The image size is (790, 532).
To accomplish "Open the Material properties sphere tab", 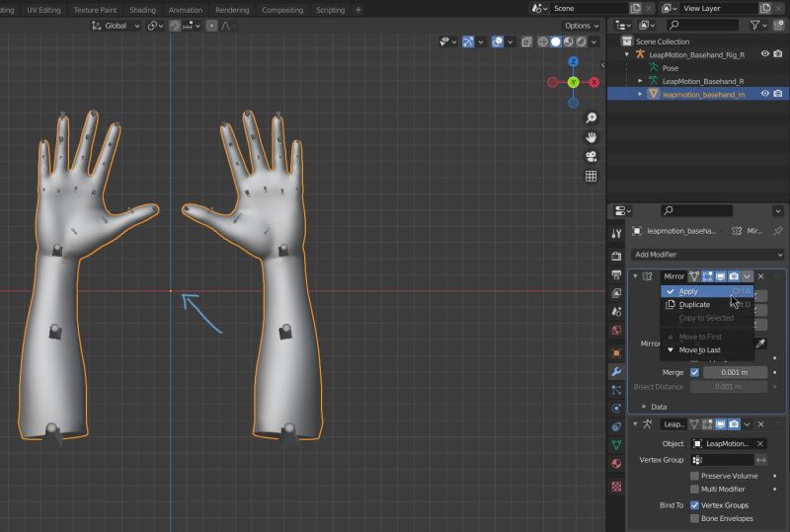I will point(616,464).
